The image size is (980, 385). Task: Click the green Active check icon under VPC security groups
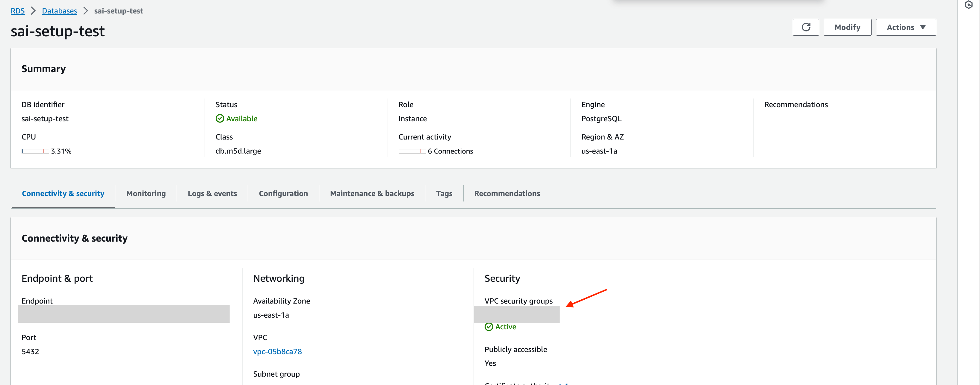click(489, 326)
